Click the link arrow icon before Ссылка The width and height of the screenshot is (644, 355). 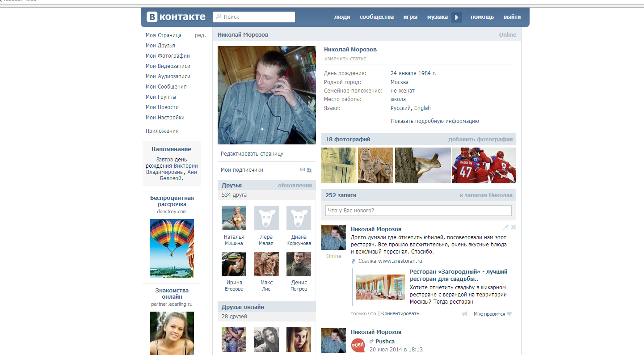point(354,261)
